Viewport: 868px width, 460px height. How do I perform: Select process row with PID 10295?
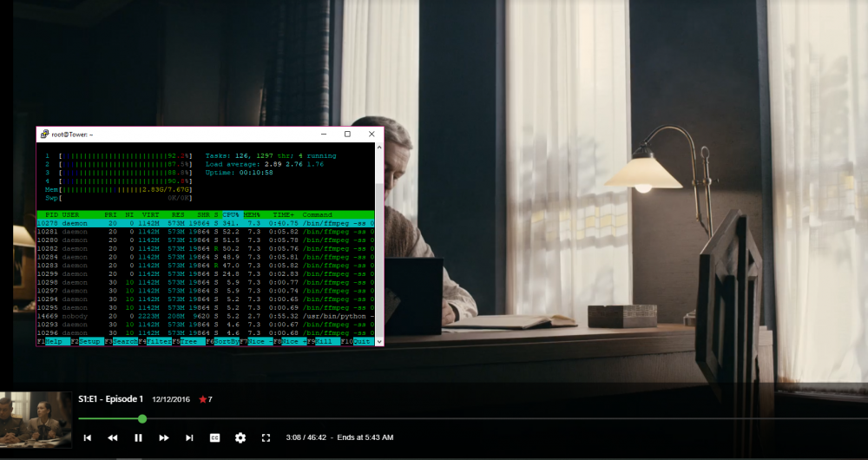tap(206, 308)
